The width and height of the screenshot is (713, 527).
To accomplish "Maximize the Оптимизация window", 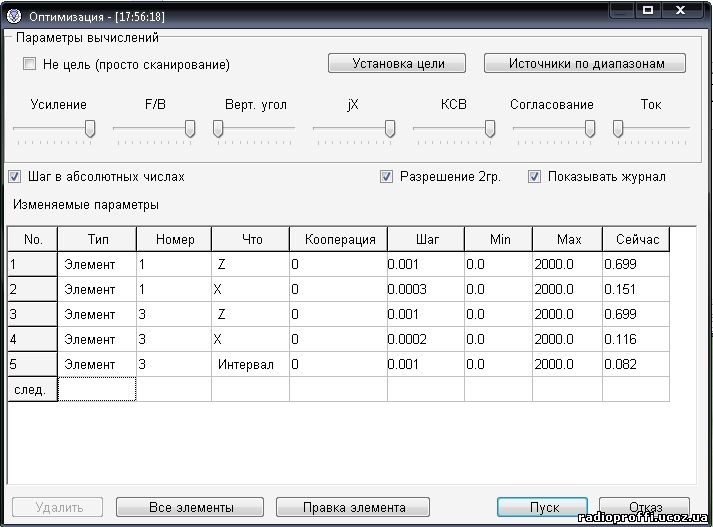I will (648, 10).
